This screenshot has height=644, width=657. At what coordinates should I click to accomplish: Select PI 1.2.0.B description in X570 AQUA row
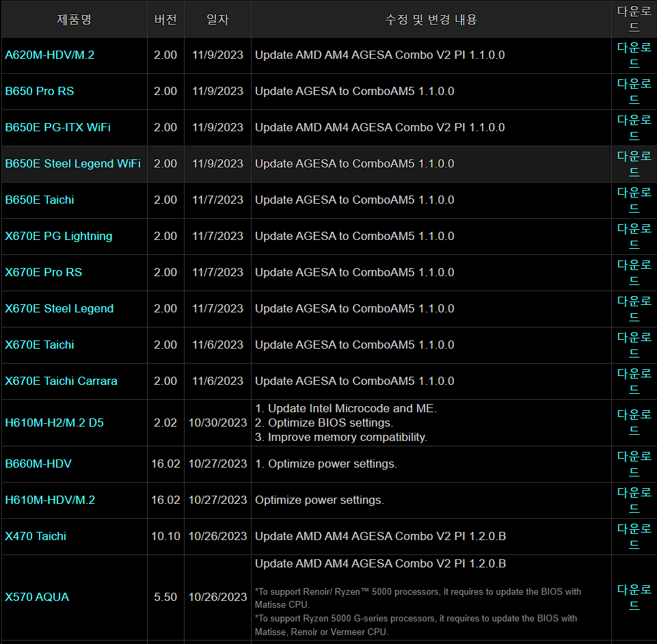tap(380, 564)
